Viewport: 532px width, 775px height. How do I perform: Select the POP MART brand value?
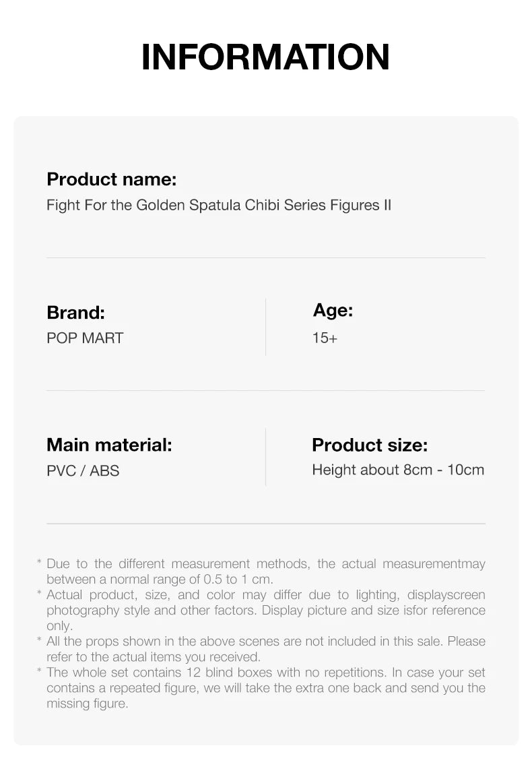(85, 338)
